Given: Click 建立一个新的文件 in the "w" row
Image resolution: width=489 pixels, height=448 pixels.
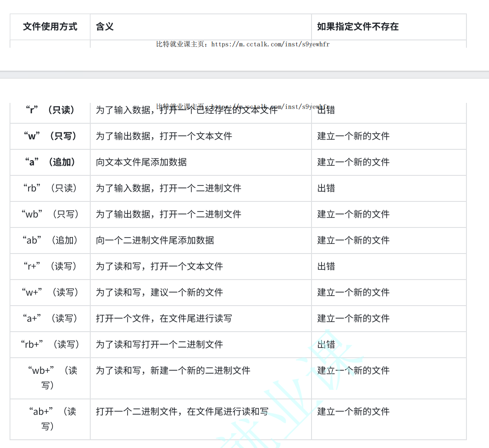Looking at the screenshot, I should tap(353, 136).
